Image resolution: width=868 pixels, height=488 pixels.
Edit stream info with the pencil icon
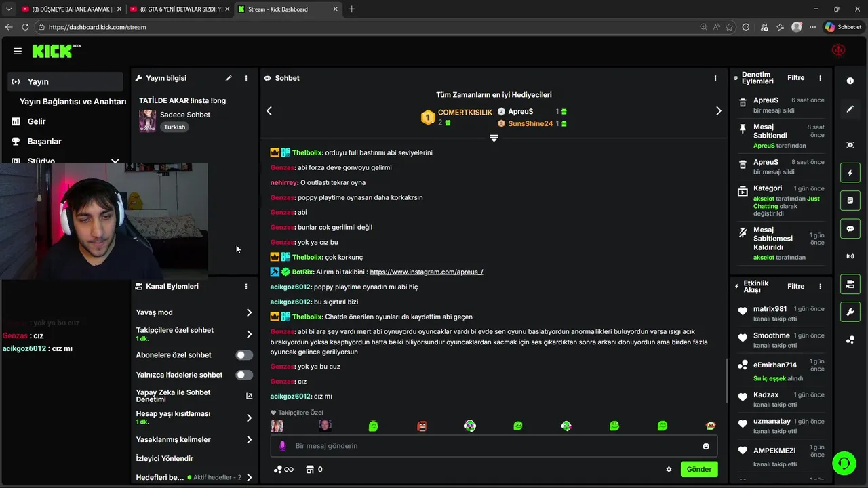tap(229, 78)
